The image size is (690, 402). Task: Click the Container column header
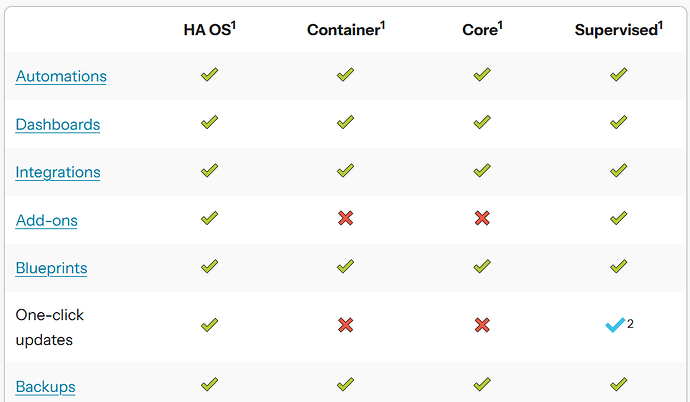pos(346,29)
